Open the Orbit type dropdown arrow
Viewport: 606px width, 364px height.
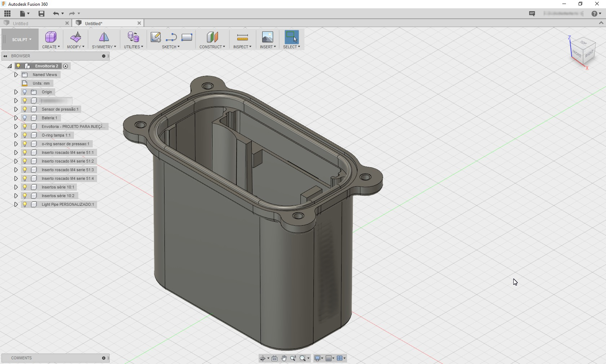click(x=268, y=358)
